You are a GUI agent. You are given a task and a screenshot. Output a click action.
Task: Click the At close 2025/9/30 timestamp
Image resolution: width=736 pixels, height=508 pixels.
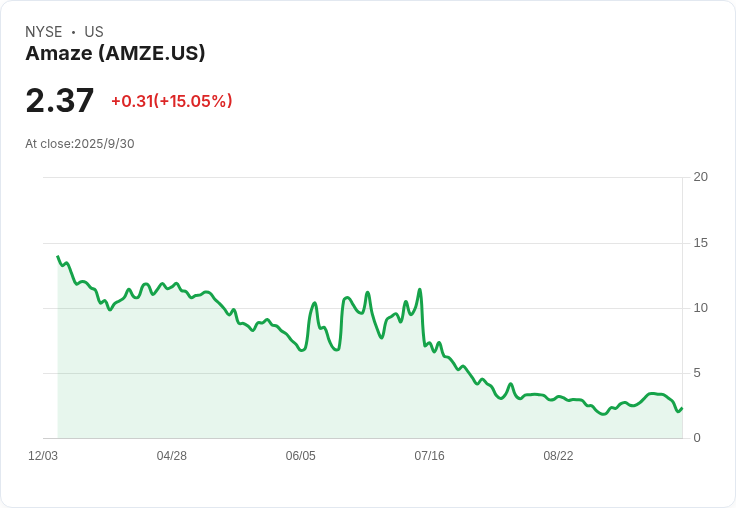click(80, 144)
